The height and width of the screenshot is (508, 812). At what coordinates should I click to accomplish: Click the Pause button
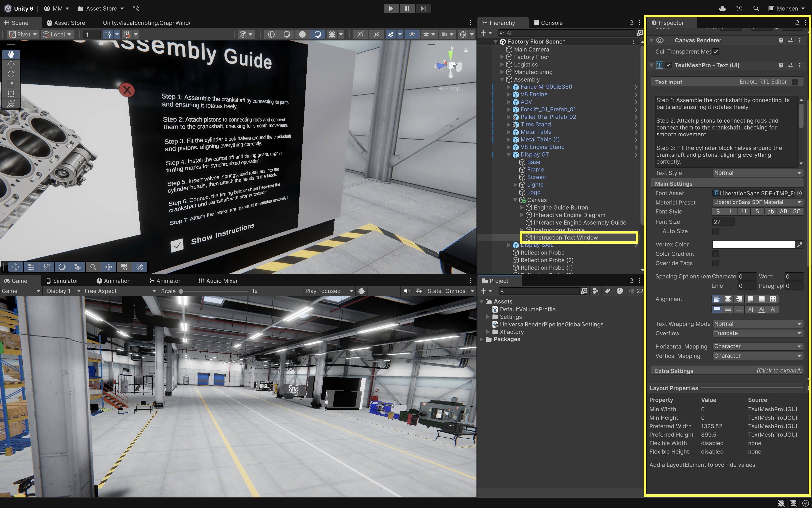[x=407, y=8]
